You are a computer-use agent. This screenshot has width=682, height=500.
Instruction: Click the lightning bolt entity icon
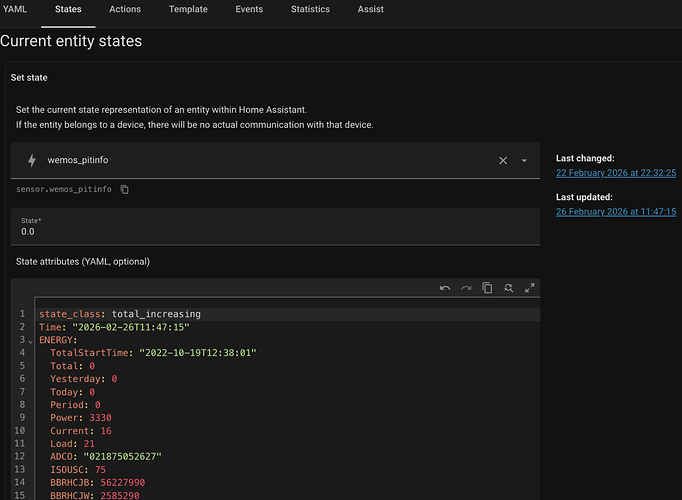tap(31, 161)
